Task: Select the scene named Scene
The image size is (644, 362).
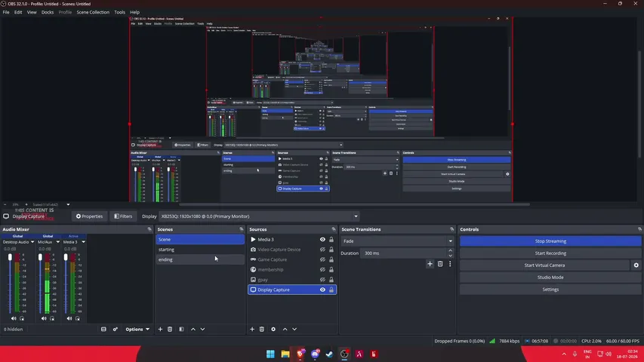Action: 200,239
